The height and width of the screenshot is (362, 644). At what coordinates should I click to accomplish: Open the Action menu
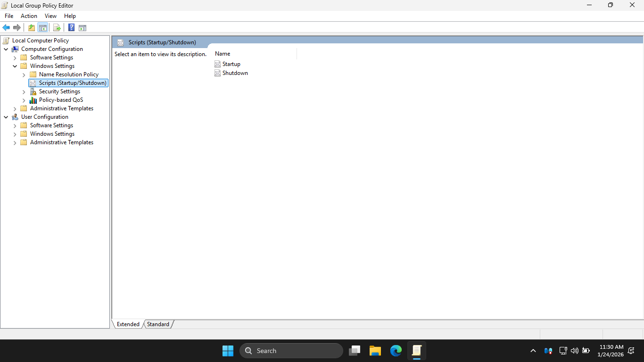(29, 16)
